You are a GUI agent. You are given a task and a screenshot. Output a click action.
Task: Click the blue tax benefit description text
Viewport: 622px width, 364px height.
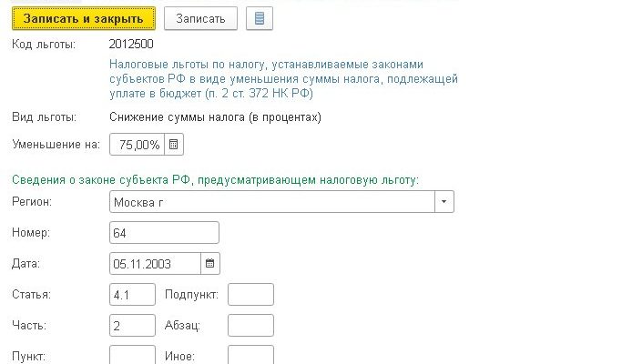click(282, 79)
